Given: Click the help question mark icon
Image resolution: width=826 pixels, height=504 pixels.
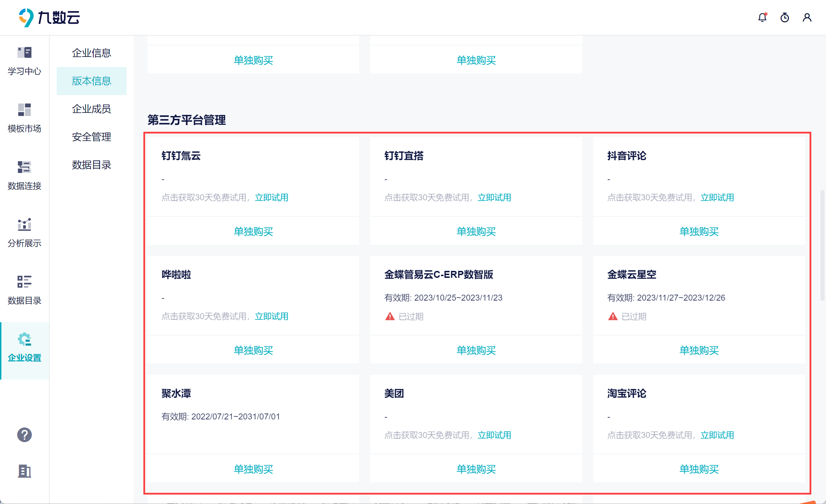Looking at the screenshot, I should click(24, 435).
